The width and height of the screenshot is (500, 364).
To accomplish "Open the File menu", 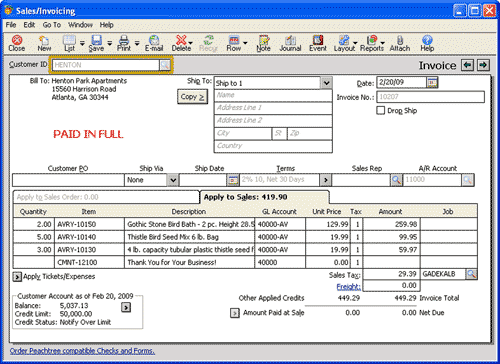I will (x=11, y=25).
